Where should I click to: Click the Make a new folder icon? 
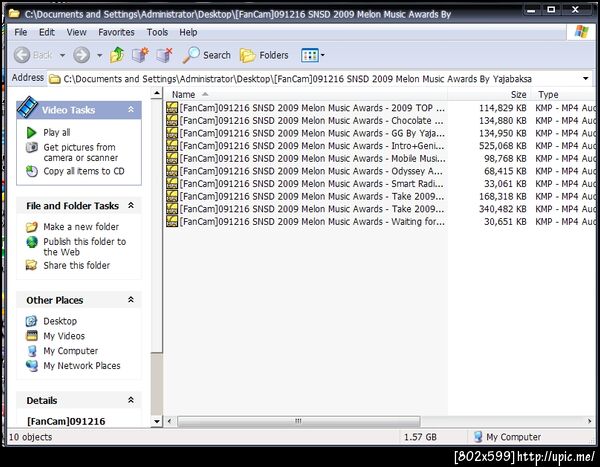tap(31, 227)
